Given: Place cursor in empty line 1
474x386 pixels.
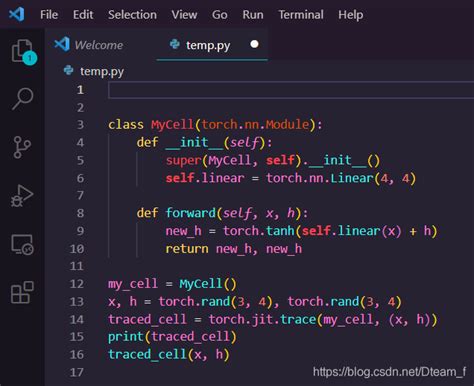Looking at the screenshot, I should [291, 90].
